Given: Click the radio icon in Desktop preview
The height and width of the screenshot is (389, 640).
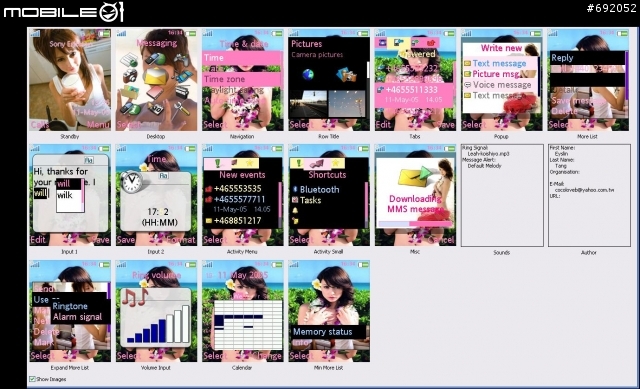Looking at the screenshot, I should (182, 92).
